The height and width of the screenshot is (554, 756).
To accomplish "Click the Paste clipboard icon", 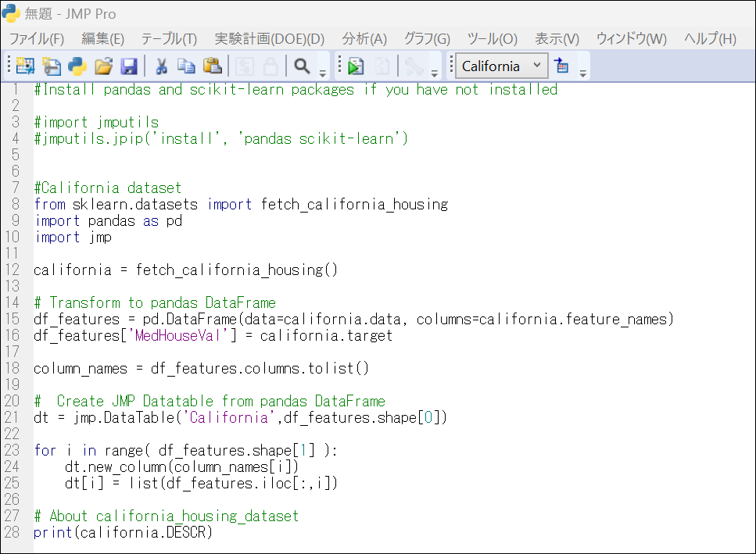I will click(213, 66).
